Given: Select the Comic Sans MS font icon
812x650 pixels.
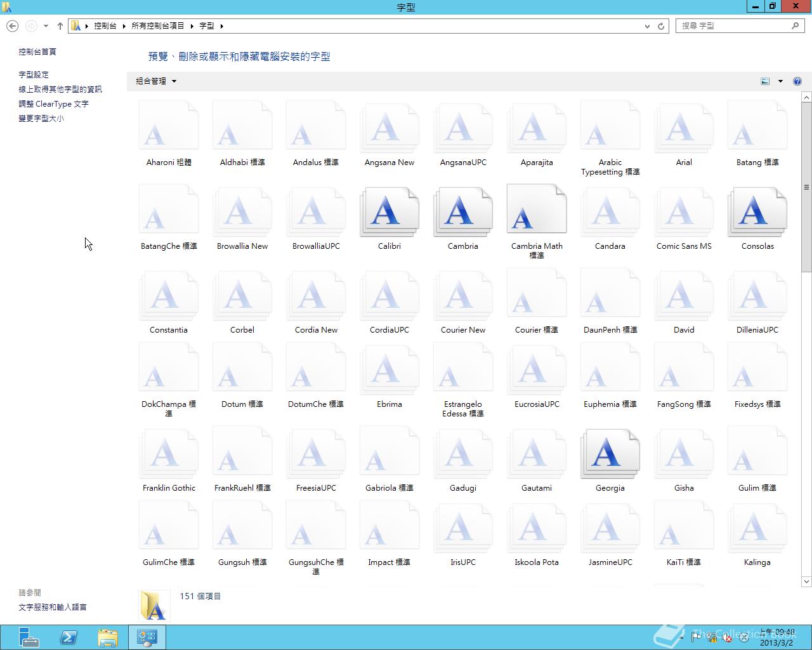Looking at the screenshot, I should [684, 213].
